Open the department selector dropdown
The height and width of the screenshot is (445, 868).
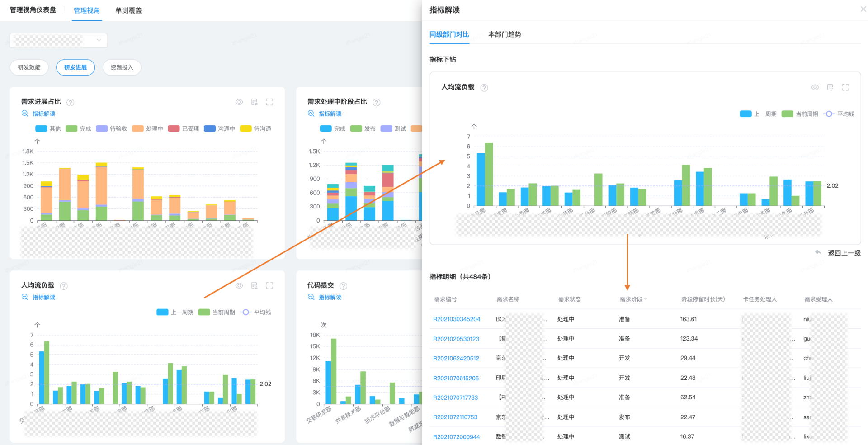(x=58, y=41)
